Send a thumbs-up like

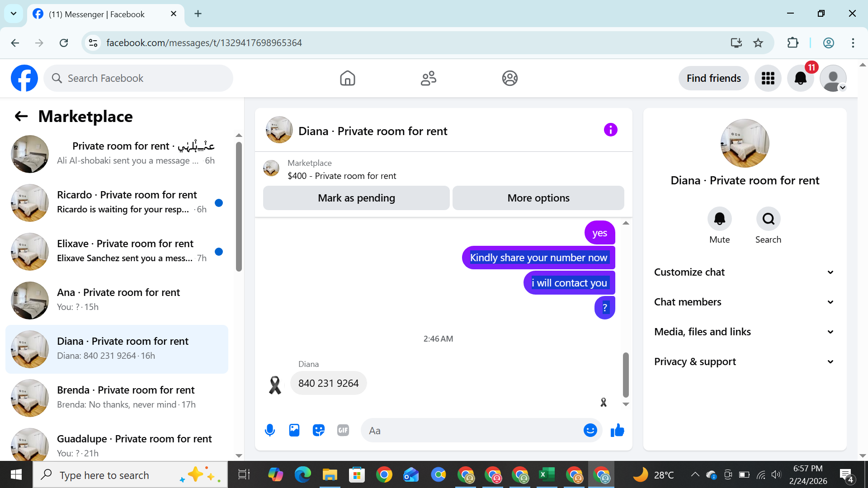[617, 430]
